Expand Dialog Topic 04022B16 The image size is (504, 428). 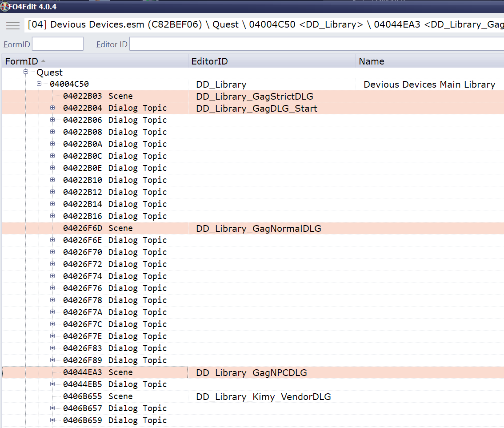52,216
